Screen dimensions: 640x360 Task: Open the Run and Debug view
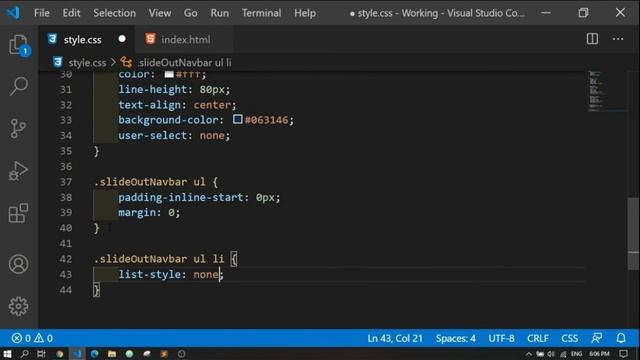click(x=19, y=171)
